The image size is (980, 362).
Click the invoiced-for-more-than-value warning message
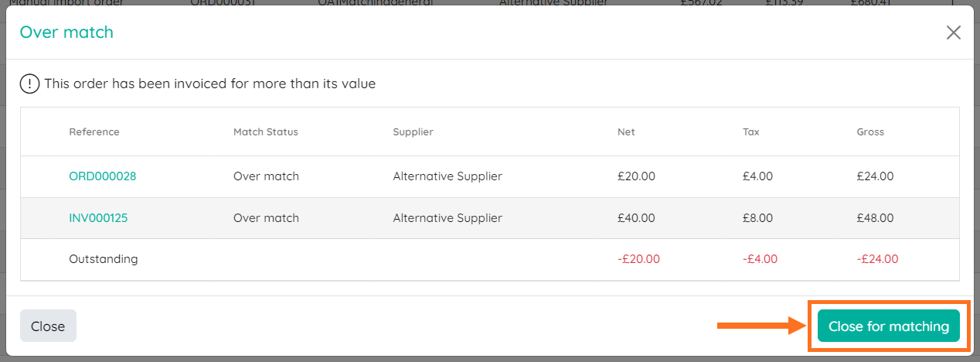point(210,84)
